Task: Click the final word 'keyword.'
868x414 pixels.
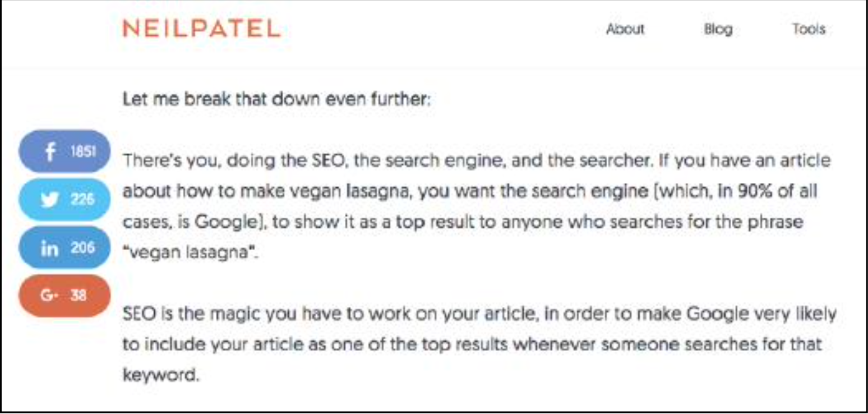Action: pyautogui.click(x=161, y=374)
